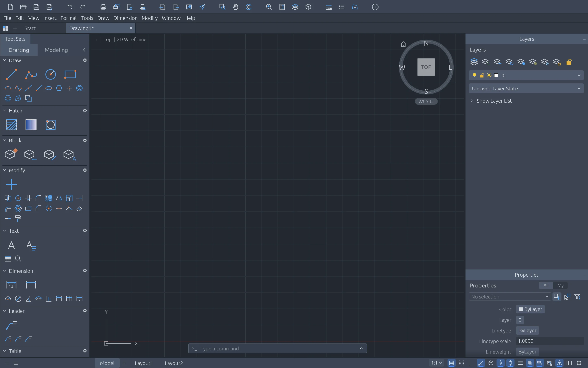Toggle the layer 0 lock icon
This screenshot has height=368, width=588.
click(482, 75)
